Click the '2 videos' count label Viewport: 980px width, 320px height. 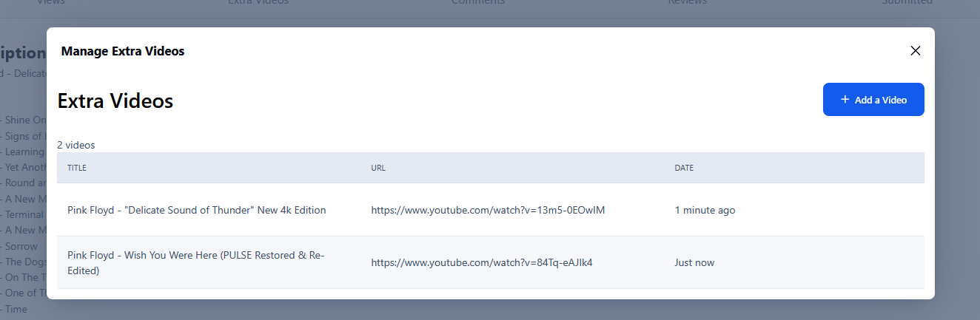76,145
